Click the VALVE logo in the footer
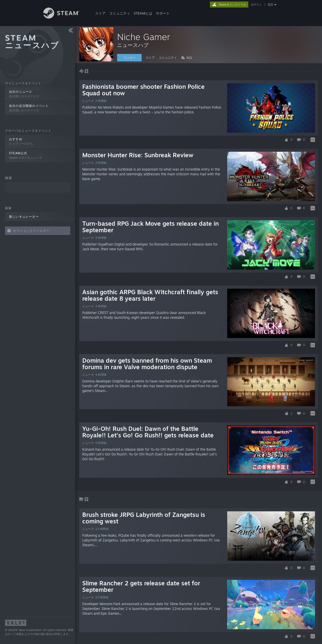 point(16,623)
